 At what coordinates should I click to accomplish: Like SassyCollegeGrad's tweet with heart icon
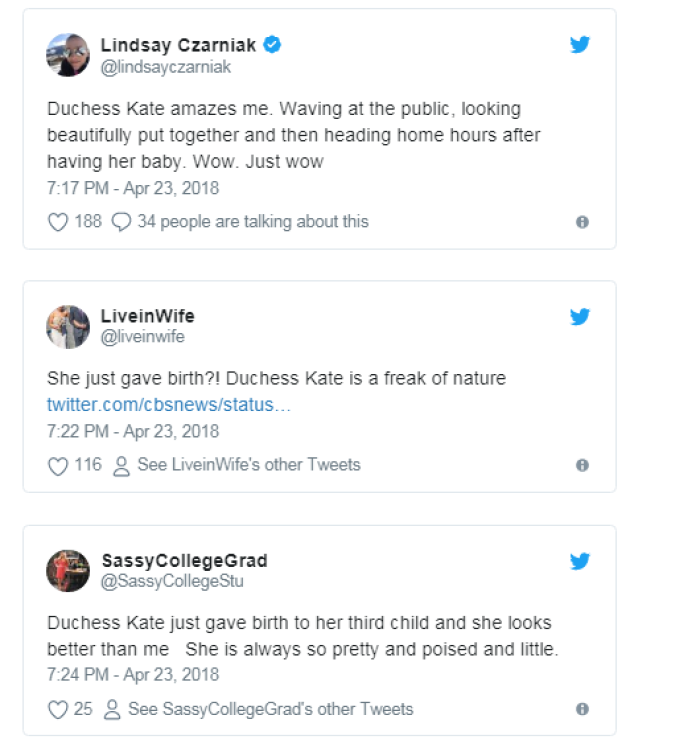(x=58, y=710)
